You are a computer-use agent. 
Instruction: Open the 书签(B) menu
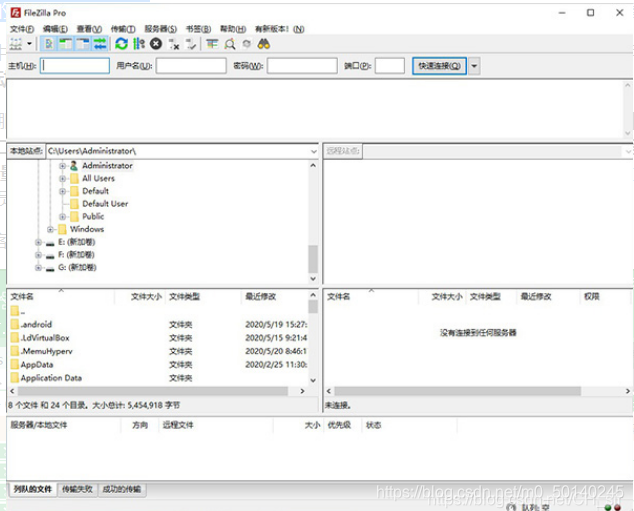point(198,29)
